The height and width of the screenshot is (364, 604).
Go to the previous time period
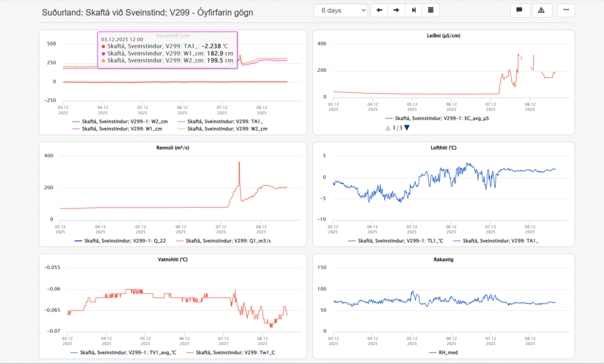(x=379, y=10)
